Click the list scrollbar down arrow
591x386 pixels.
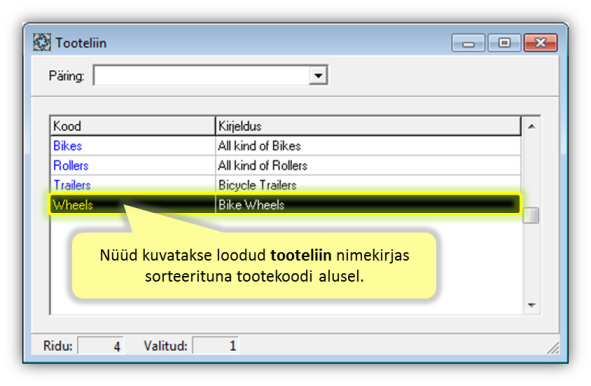pos(531,305)
